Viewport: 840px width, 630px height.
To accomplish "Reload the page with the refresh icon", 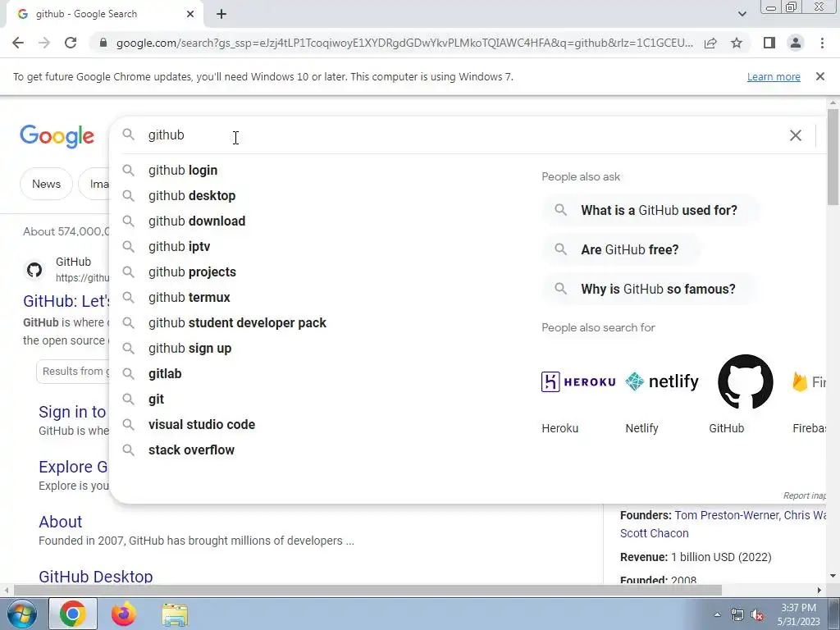I will (x=71, y=43).
